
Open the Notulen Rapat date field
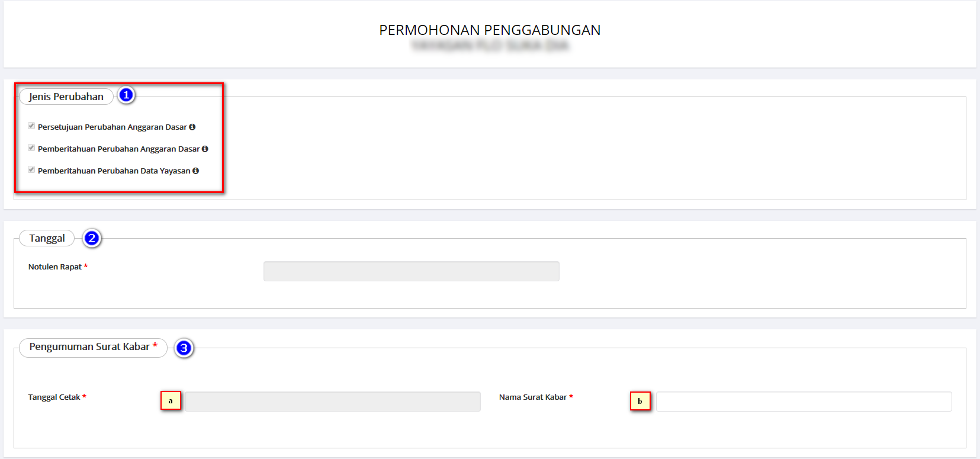tap(411, 271)
